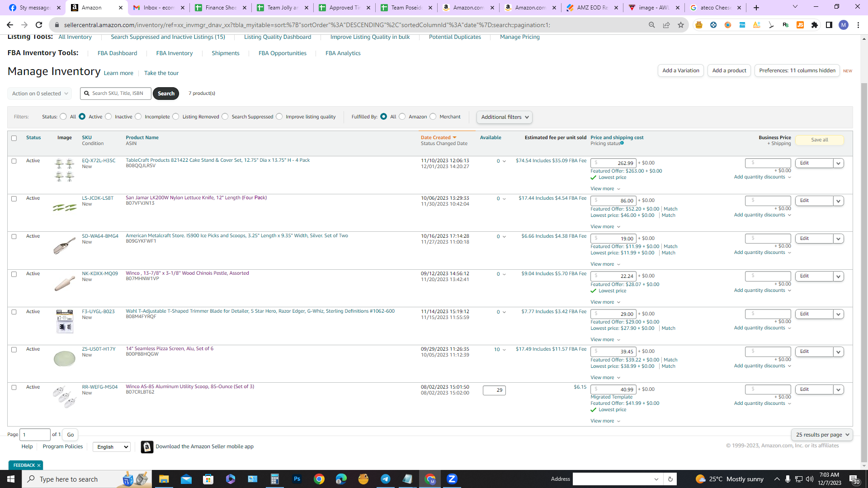The height and width of the screenshot is (488, 868).
Task: Switch to the Finance Sheet tab
Action: click(x=221, y=8)
